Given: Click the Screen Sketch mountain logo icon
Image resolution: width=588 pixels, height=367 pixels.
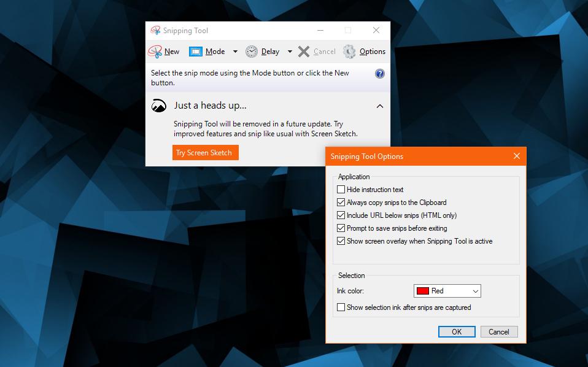Looking at the screenshot, I should pos(158,106).
